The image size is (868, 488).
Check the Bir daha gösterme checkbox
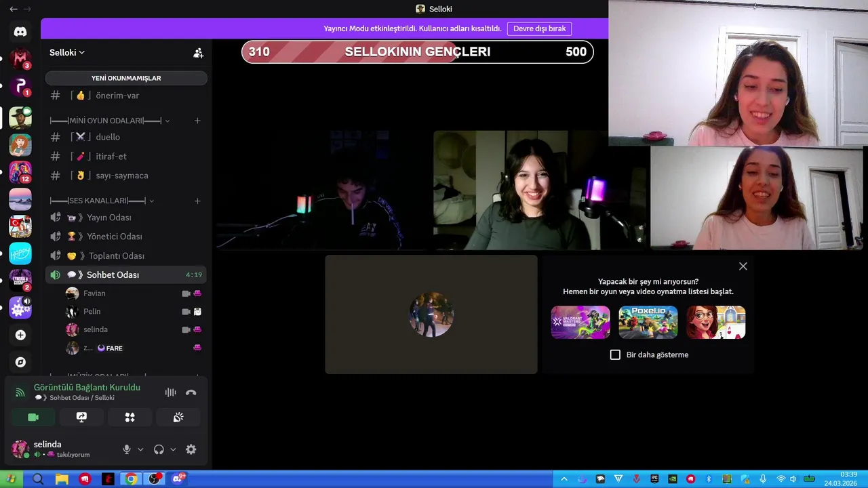click(615, 354)
